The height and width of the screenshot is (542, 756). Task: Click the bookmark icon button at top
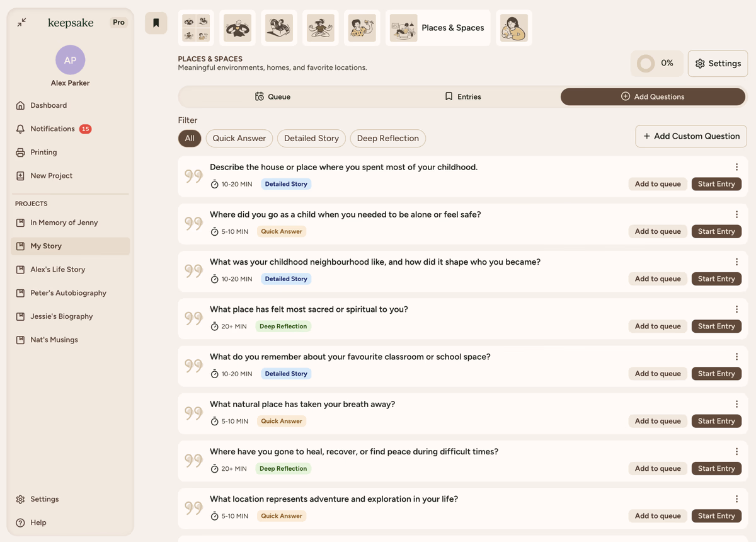coord(156,23)
